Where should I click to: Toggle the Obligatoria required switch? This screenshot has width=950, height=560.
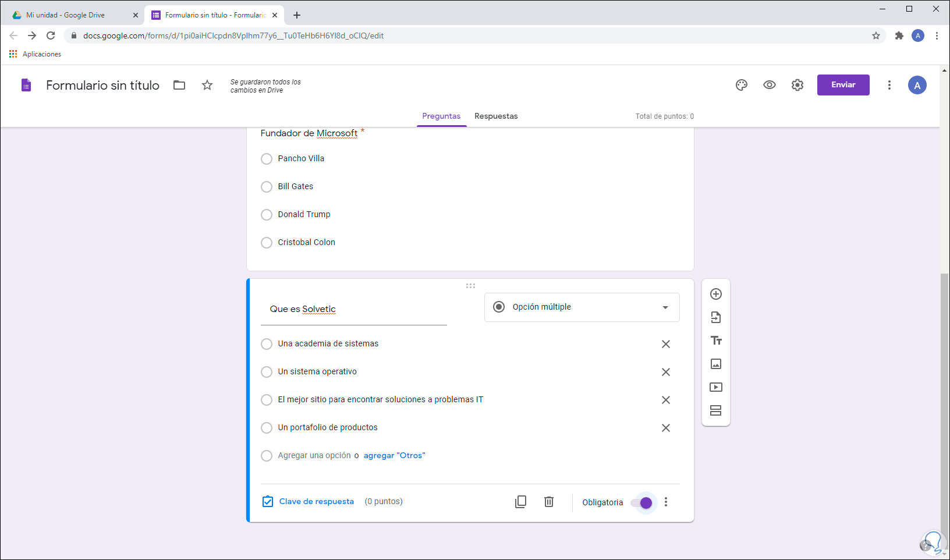pyautogui.click(x=642, y=502)
